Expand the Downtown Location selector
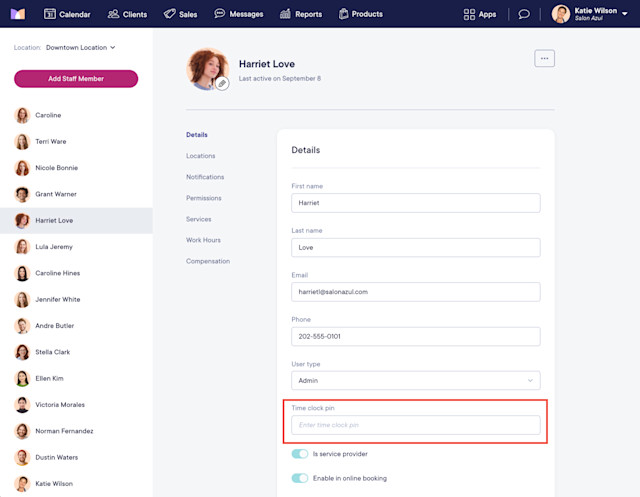Screen dimensions: 640x497 (x=80, y=47)
